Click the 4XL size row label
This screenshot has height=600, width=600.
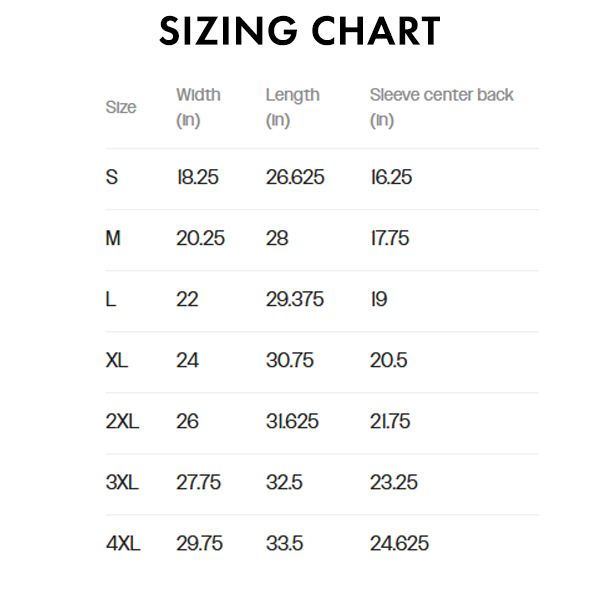coord(123,544)
